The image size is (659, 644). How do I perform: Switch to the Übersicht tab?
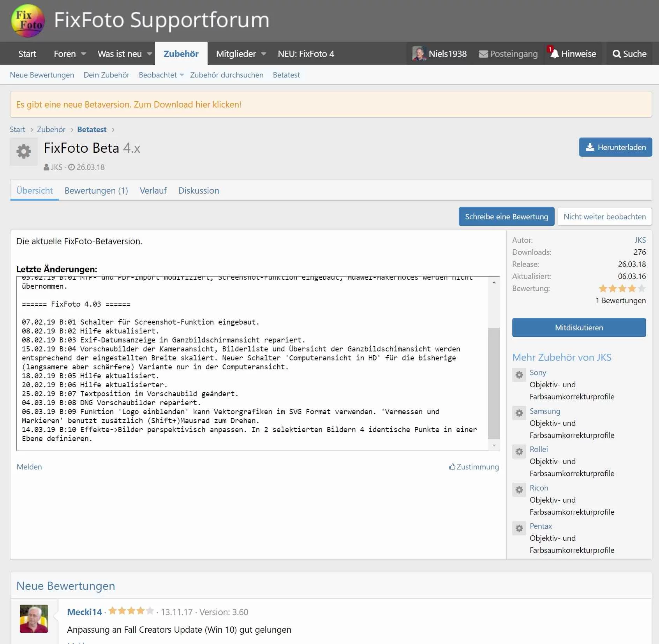coord(35,191)
